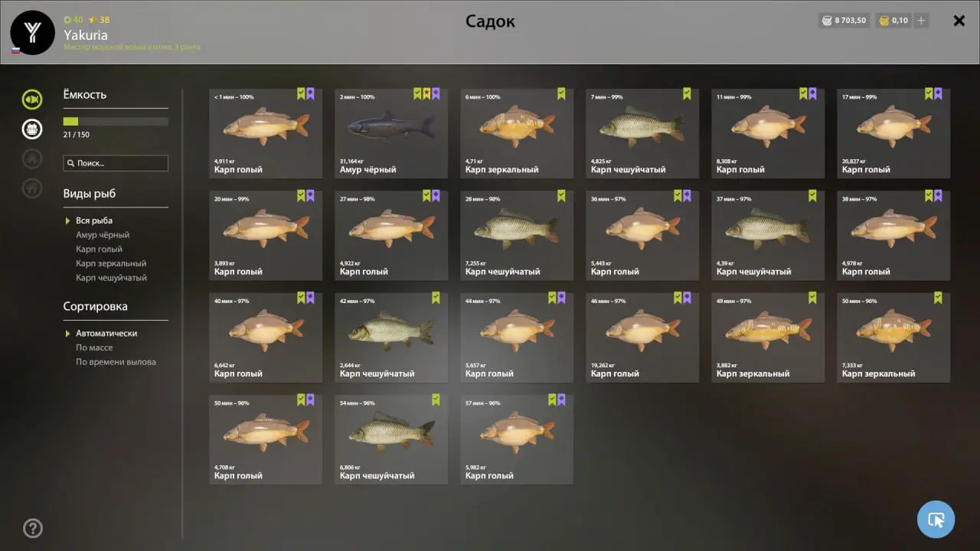Click the orange star badge on Амур чёрный
Screen dimensions: 980x551
tap(426, 94)
